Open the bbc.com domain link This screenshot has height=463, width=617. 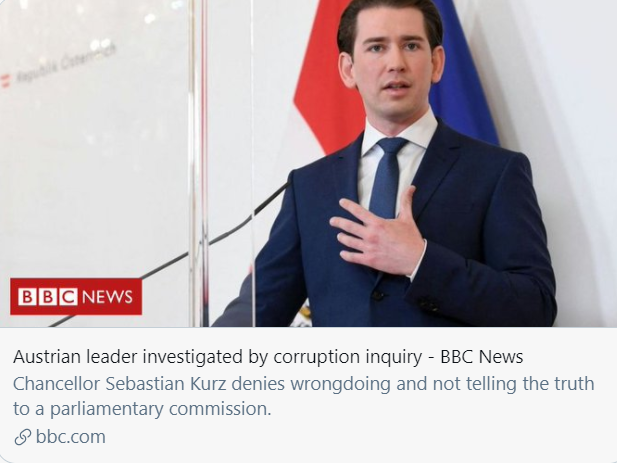tap(71, 437)
